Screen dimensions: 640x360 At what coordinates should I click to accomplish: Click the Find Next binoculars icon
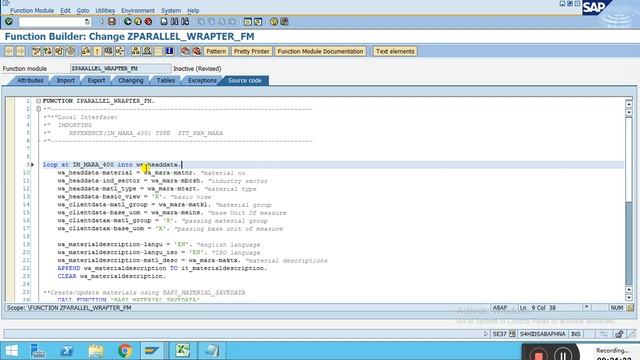[x=185, y=21]
